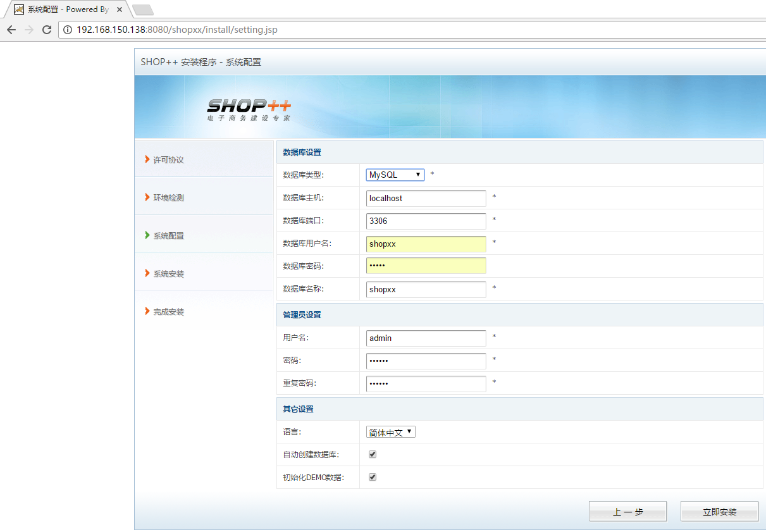Click the browser address bar URL
Image resolution: width=766 pixels, height=532 pixels.
(x=177, y=30)
